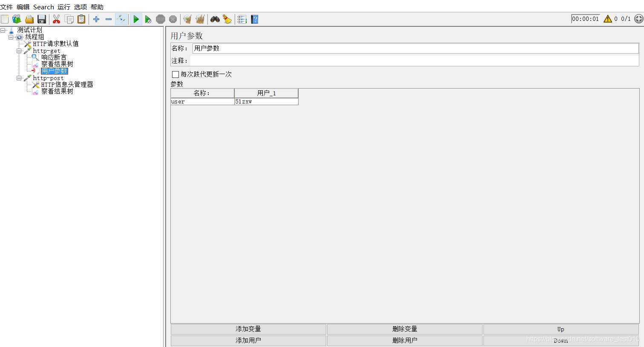Screen dimensions: 644x347
Task: Click the 名称: column header in table
Action: [x=202, y=93]
